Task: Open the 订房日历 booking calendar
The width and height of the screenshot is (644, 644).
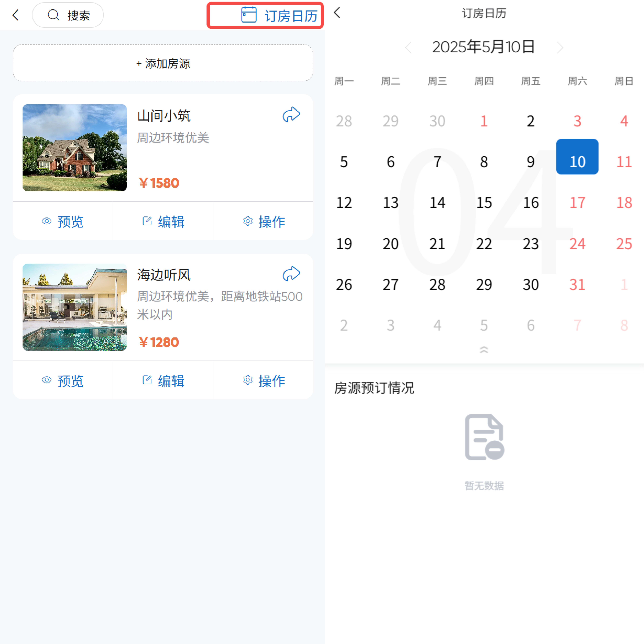Action: [x=279, y=15]
